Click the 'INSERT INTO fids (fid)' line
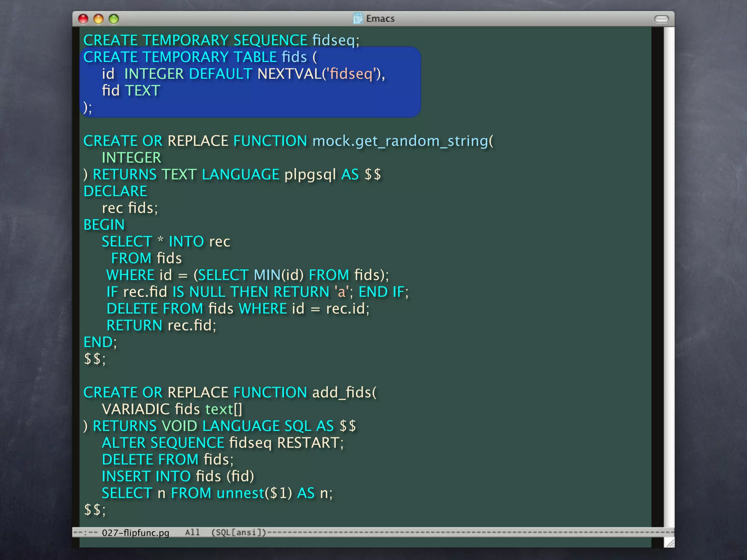 pyautogui.click(x=178, y=476)
